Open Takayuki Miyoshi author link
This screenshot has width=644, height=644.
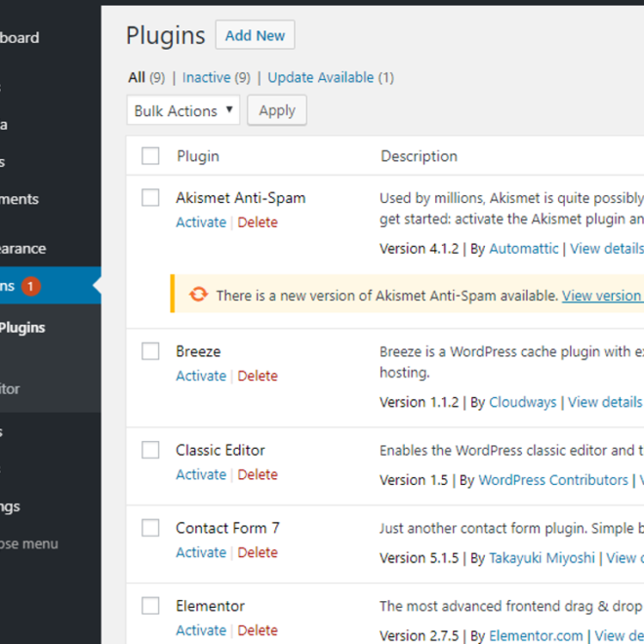[542, 558]
